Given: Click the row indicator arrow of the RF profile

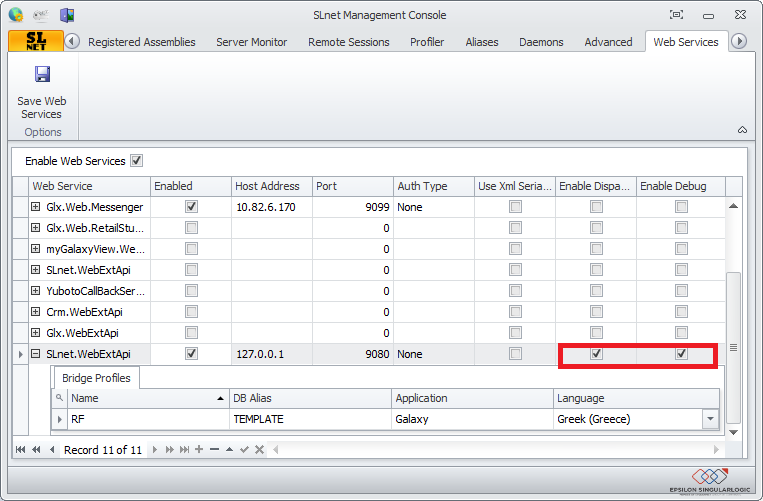Looking at the screenshot, I should tap(59, 419).
